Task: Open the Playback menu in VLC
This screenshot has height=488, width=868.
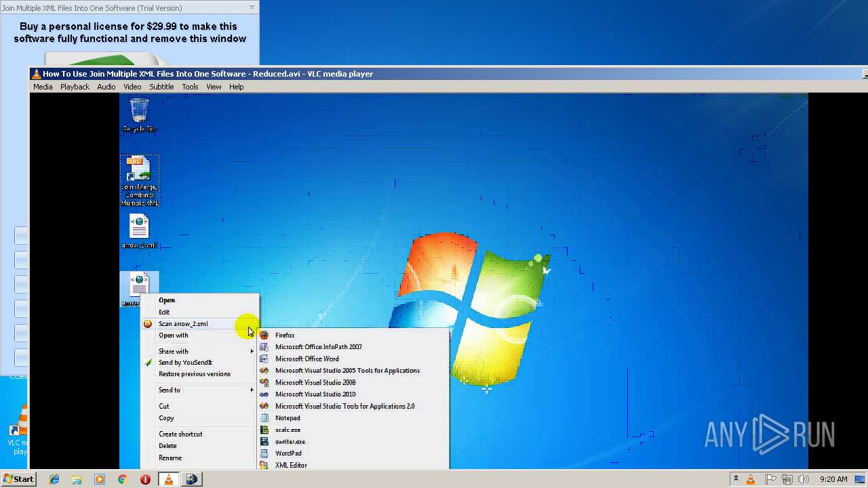Action: (75, 87)
